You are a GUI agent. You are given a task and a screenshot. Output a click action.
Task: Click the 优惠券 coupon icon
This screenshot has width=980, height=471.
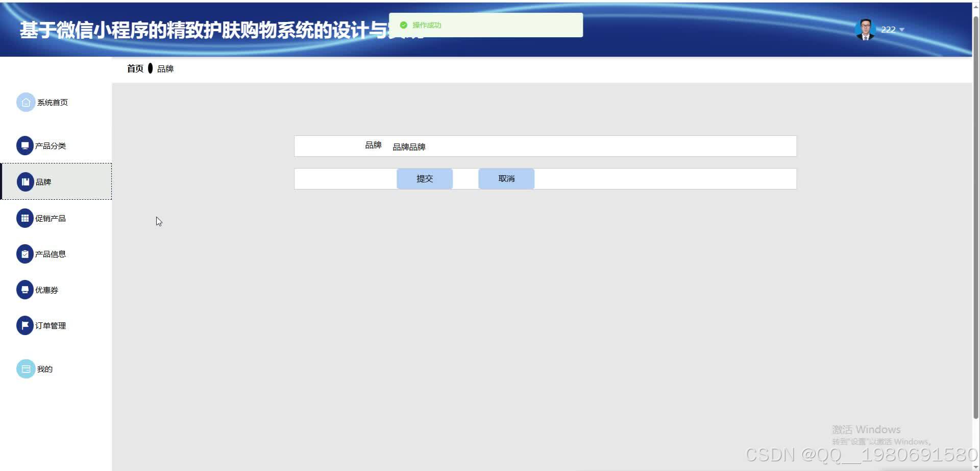point(25,289)
